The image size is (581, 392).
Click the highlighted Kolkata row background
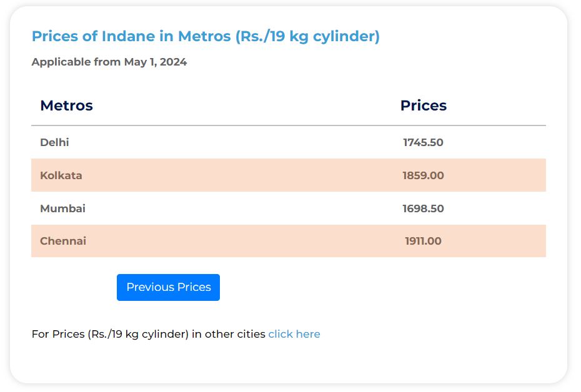click(x=250, y=175)
